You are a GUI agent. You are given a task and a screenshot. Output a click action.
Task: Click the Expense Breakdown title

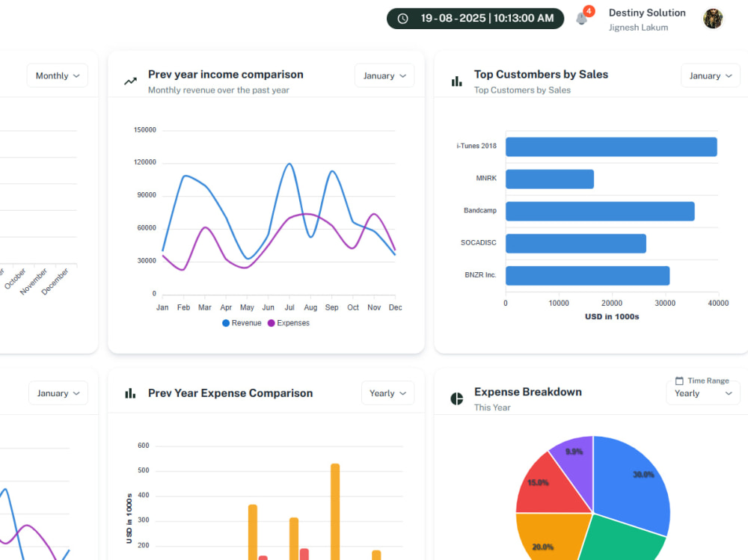point(527,392)
